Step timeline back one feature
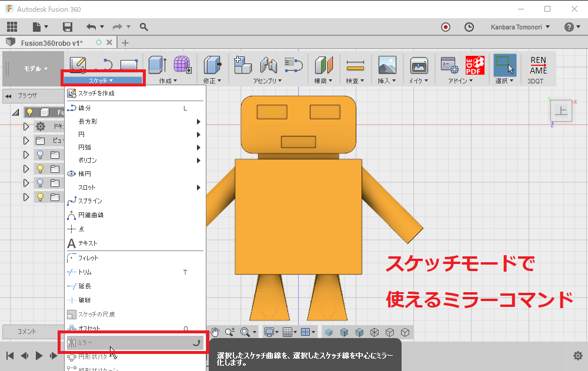The image size is (588, 371). pos(24,356)
